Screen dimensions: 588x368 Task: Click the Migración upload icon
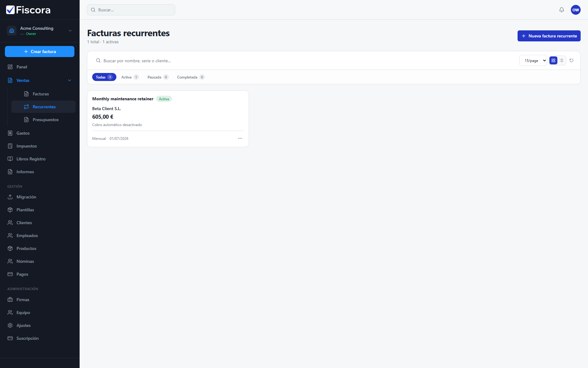point(10,197)
